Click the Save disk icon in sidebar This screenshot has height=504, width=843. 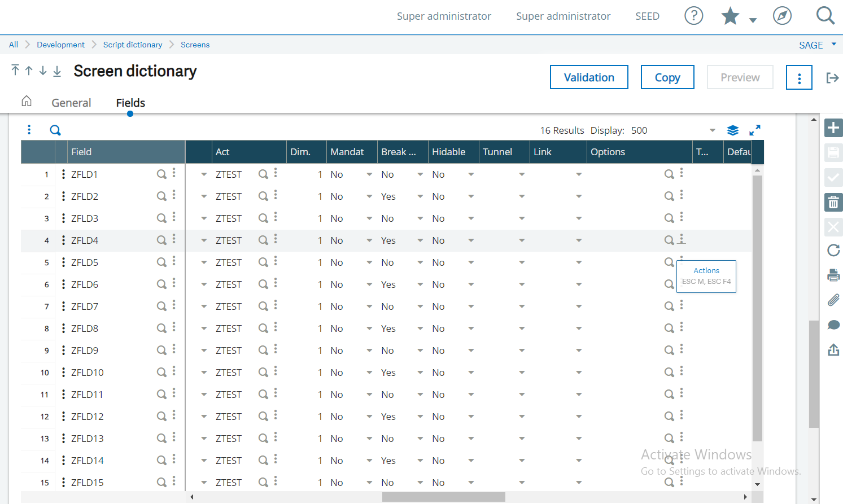[833, 153]
